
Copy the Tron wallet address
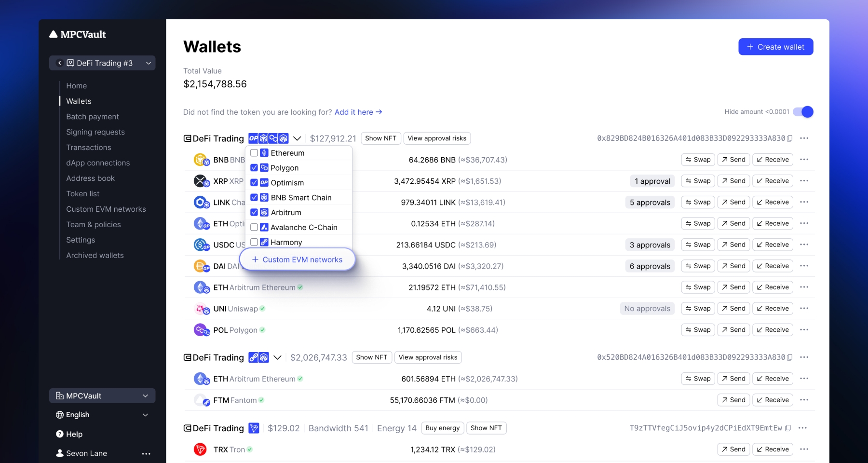point(788,428)
